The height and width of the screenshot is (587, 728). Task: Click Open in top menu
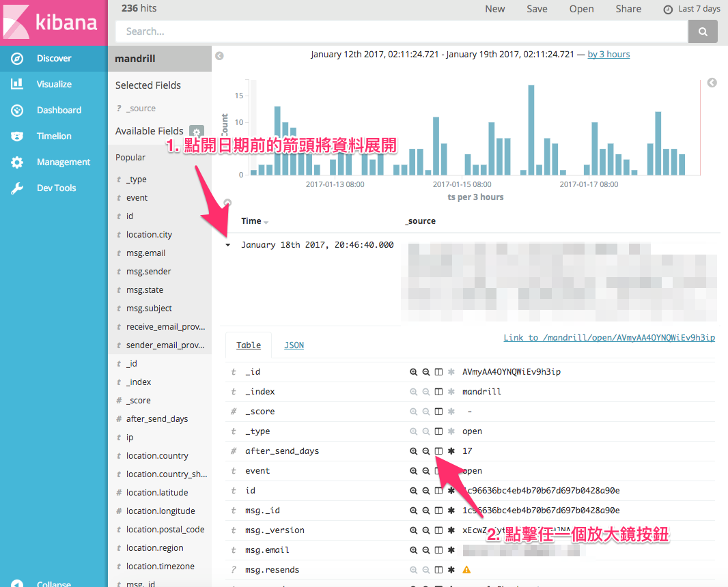[x=581, y=9]
